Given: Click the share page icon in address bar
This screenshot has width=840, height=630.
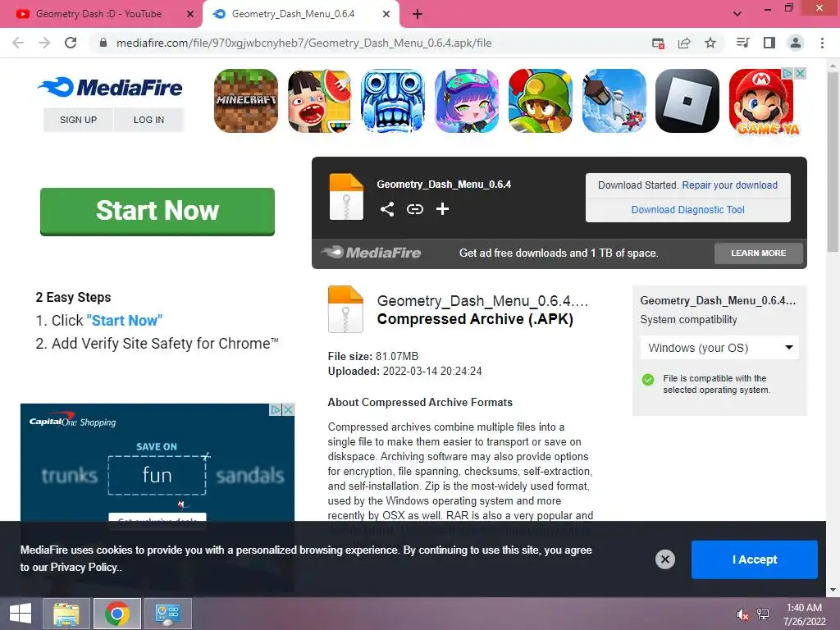Looking at the screenshot, I should (684, 43).
